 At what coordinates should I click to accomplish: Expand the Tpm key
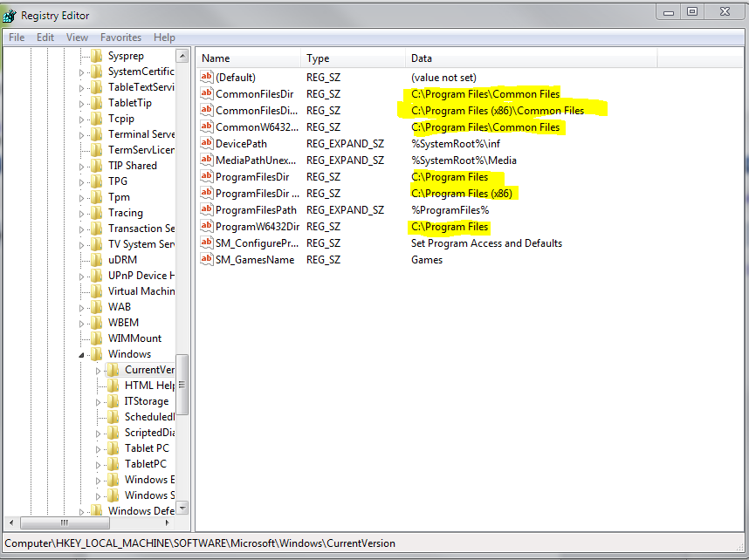pos(81,198)
